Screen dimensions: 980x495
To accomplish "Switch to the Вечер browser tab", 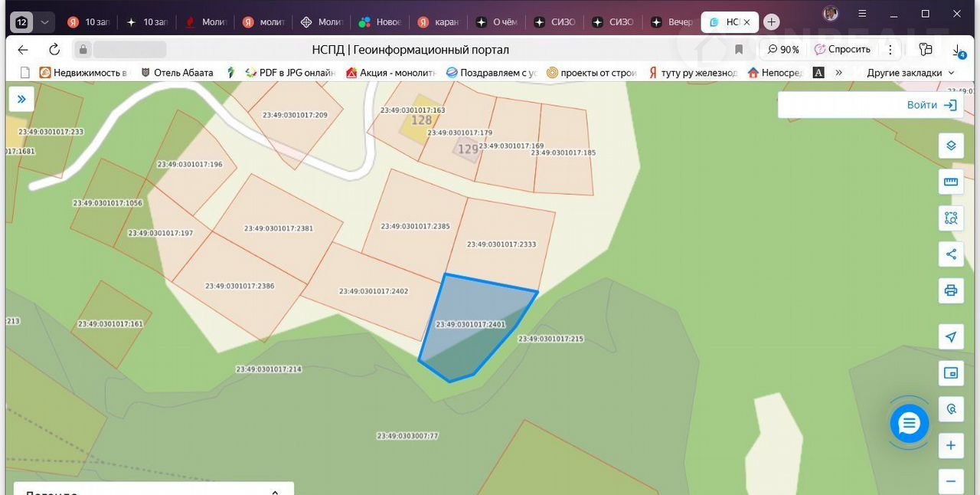I will 671,22.
